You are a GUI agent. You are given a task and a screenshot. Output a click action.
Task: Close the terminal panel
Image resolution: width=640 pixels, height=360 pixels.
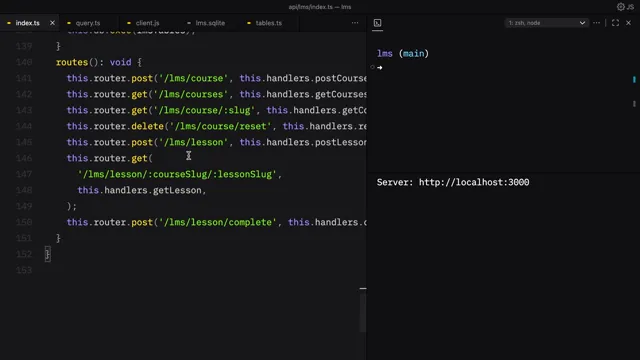click(x=629, y=23)
